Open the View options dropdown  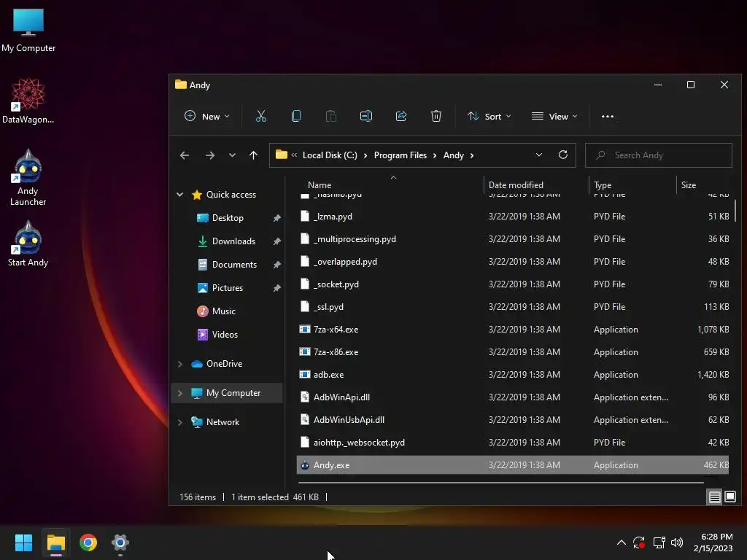click(554, 116)
